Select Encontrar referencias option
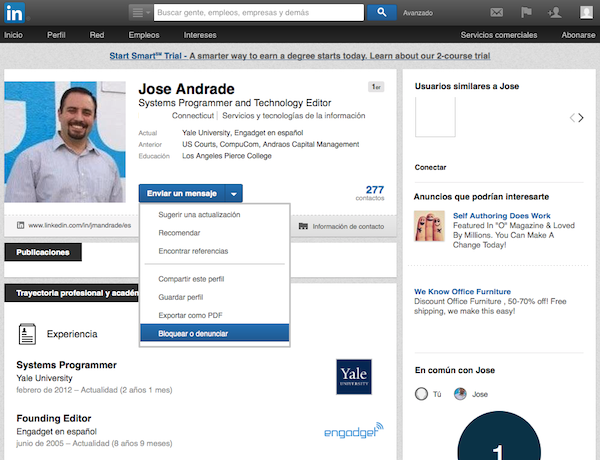Screen dimensions: 600x460 pyautogui.click(x=193, y=251)
